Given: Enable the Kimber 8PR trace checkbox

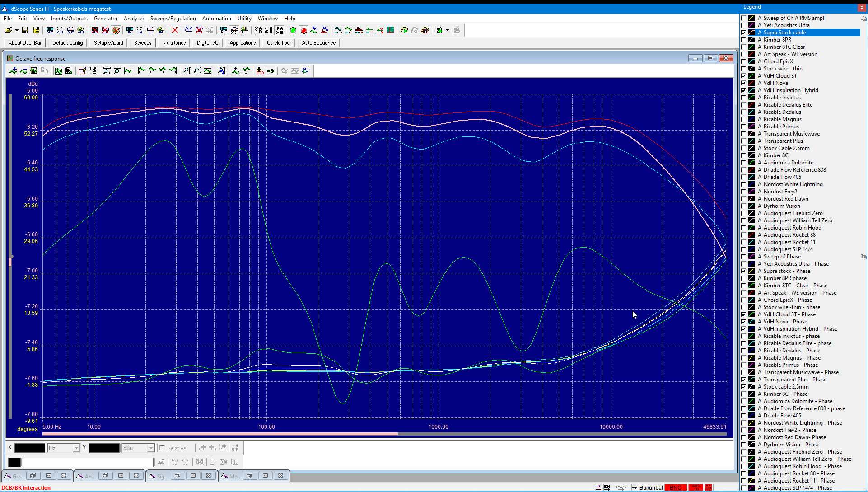Looking at the screenshot, I should point(743,40).
